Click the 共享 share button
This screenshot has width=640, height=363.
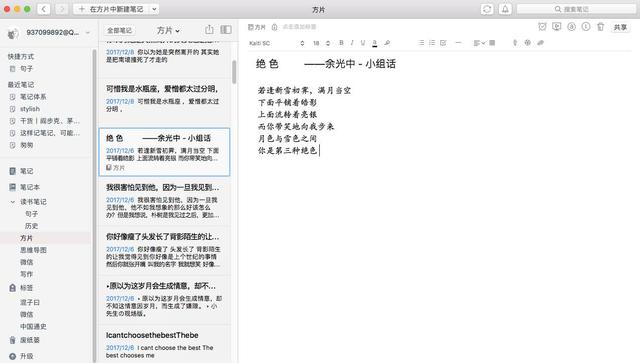(620, 27)
